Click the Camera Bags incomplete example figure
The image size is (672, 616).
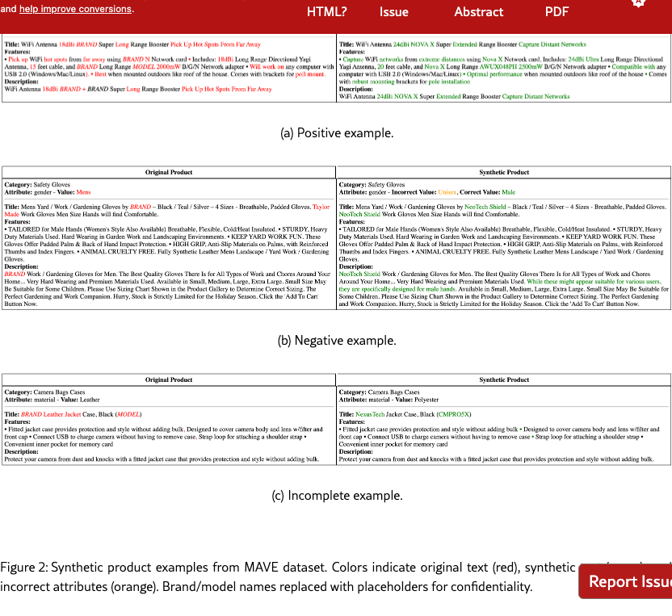(x=336, y=419)
